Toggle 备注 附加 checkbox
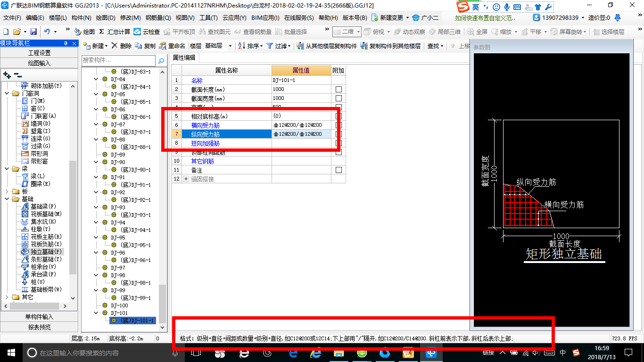The height and width of the screenshot is (362, 644). click(x=338, y=170)
